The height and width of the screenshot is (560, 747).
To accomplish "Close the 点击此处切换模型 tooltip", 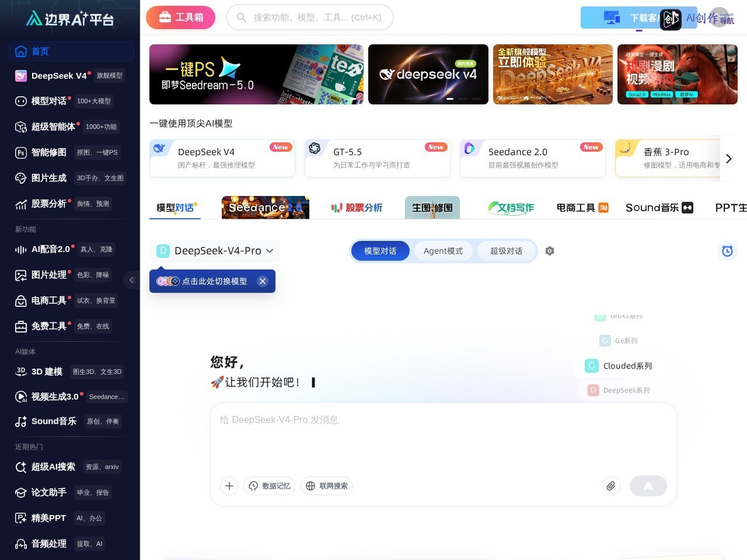I will pos(263,281).
